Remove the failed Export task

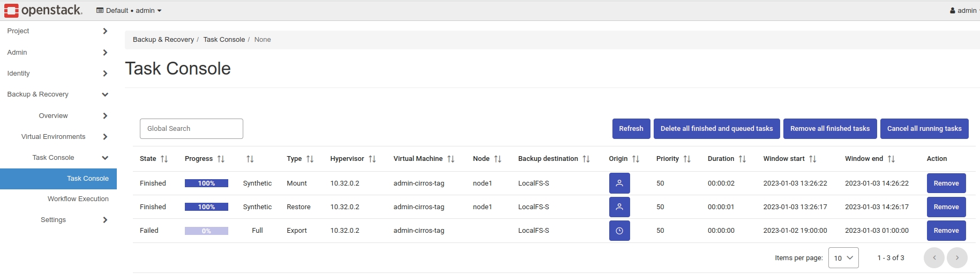click(x=946, y=231)
